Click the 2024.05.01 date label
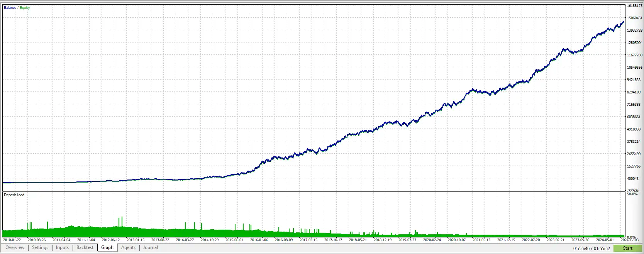The image size is (644, 254). pyautogui.click(x=605, y=240)
